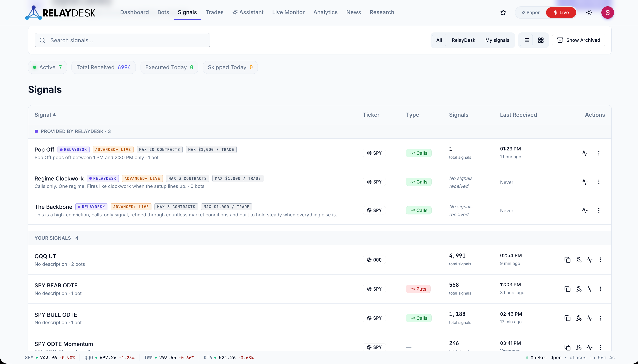Click the favorites star icon
This screenshot has height=364, width=638.
coord(503,12)
